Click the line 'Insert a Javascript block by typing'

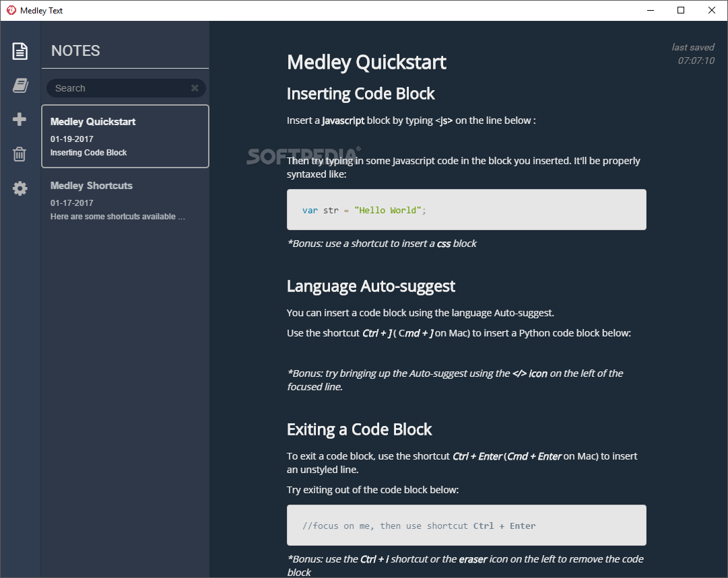411,120
